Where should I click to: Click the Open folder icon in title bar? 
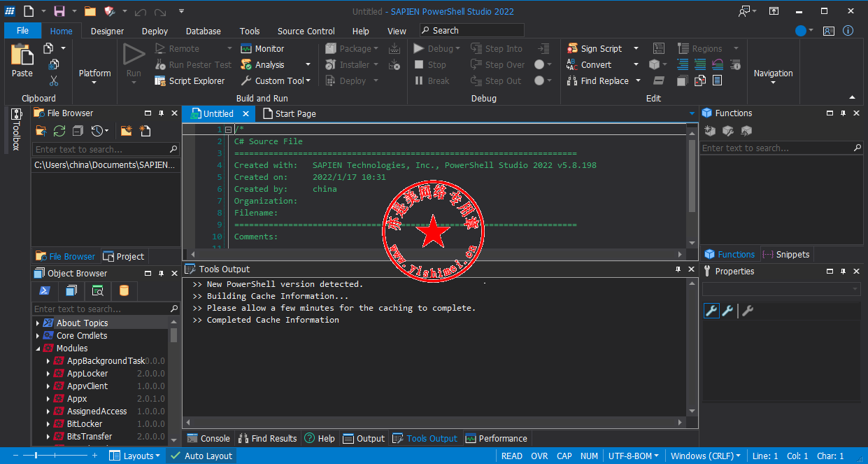click(x=90, y=11)
